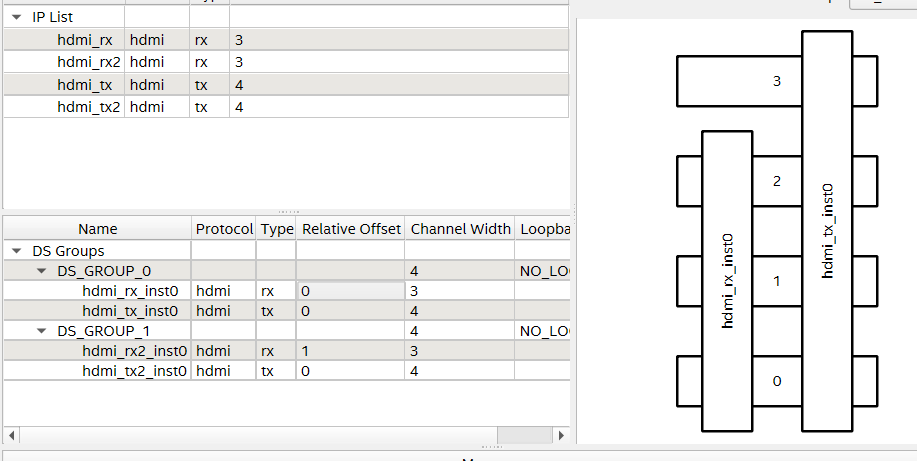The height and width of the screenshot is (461, 917).
Task: Edit Relative Offset cell of hdmi_rx2_inst0
Action: [350, 351]
